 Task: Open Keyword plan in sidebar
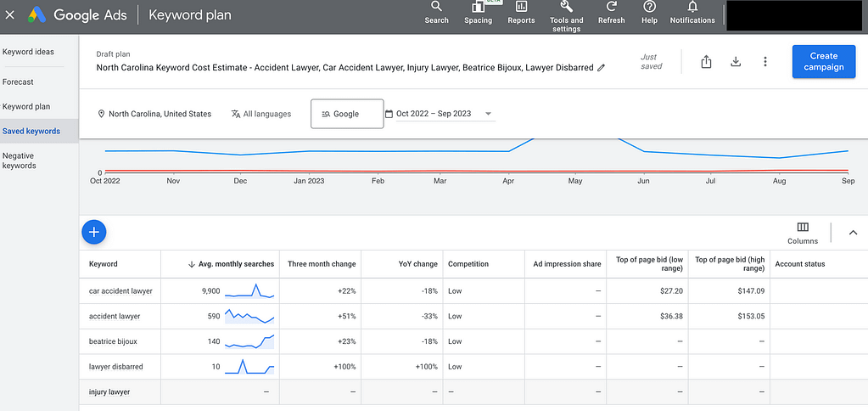coord(26,106)
